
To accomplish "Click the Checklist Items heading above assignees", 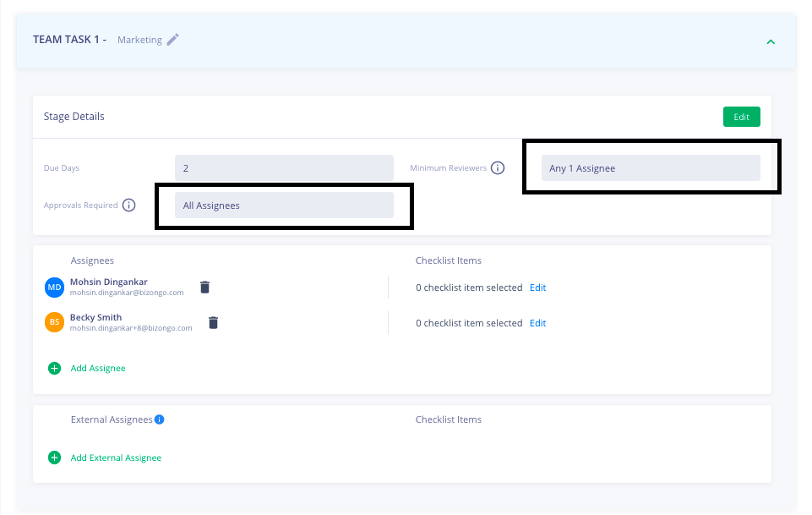I will 449,260.
